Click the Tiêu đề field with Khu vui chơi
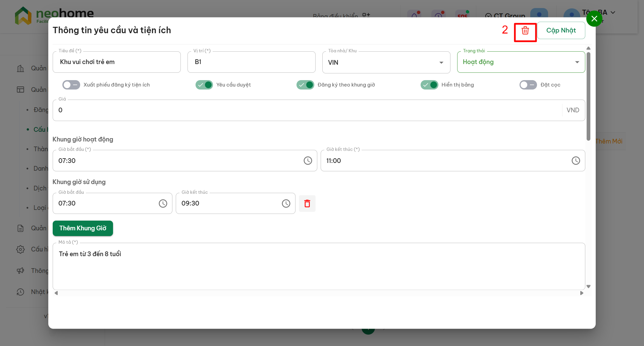 [x=117, y=62]
